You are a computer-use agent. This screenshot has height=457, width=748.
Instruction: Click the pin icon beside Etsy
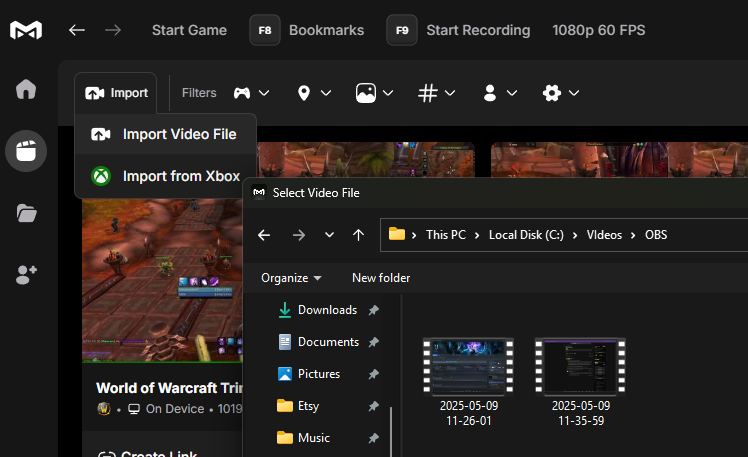click(374, 406)
